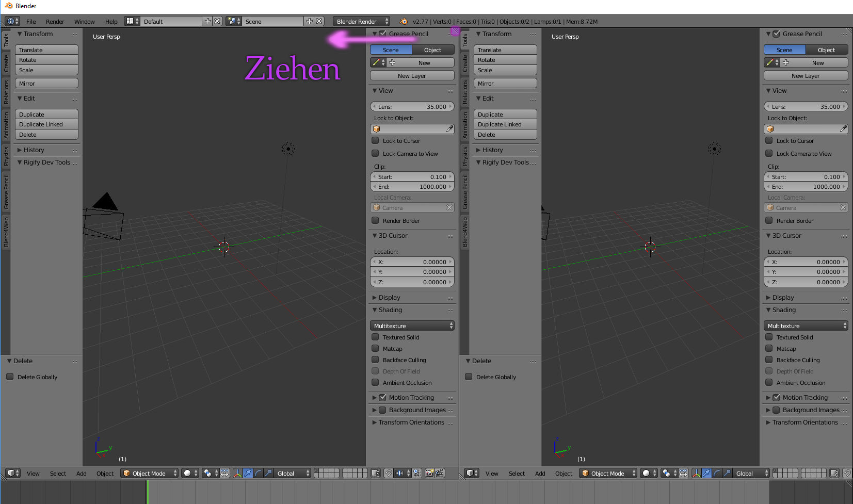853x504 pixels.
Task: Open the Multitexture dropdown in the left Shading panel
Action: coord(412,326)
